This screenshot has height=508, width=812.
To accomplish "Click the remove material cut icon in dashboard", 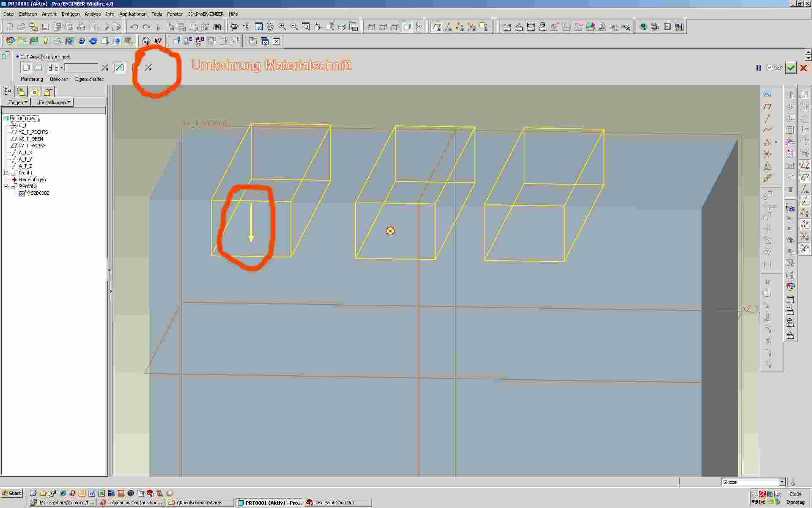I will 120,68.
